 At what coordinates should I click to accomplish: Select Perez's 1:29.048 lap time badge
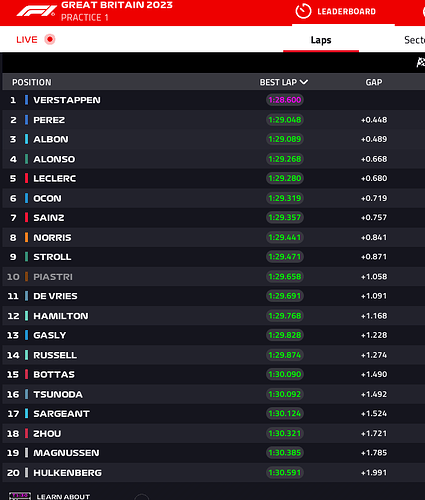click(x=285, y=120)
